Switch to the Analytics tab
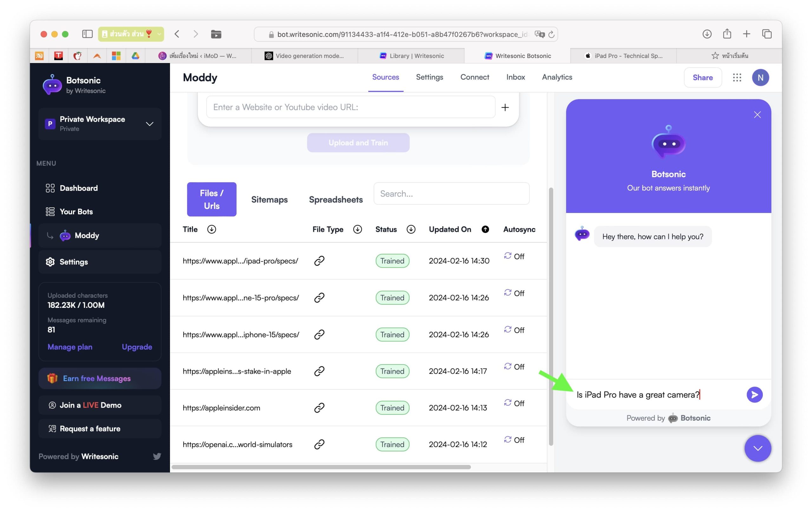The height and width of the screenshot is (512, 812). (x=557, y=77)
